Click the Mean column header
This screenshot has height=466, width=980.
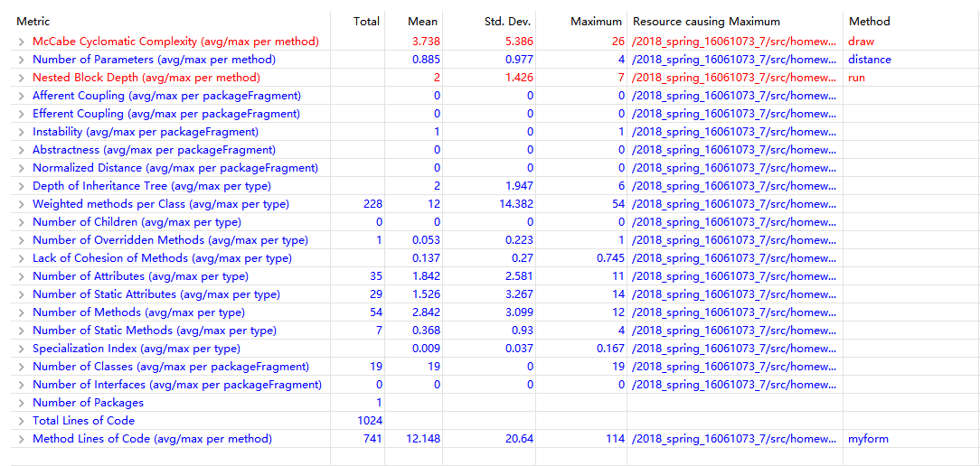(422, 22)
